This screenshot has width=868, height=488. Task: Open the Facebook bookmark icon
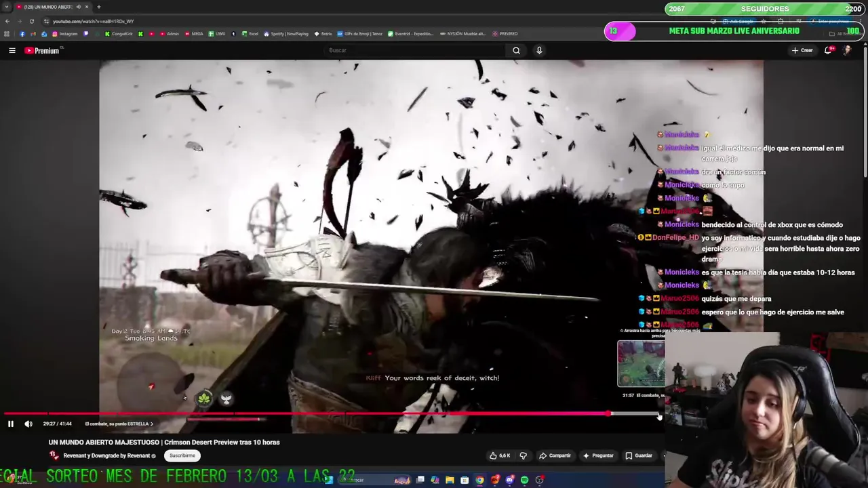[22, 34]
